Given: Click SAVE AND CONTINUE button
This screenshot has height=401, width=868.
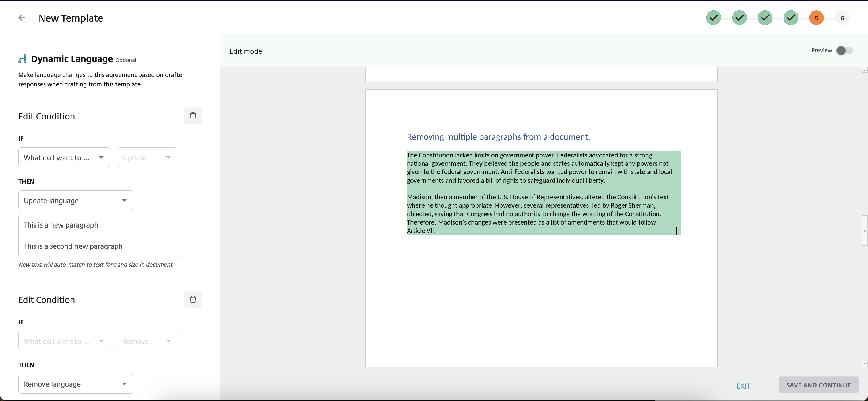Looking at the screenshot, I should pos(818,385).
